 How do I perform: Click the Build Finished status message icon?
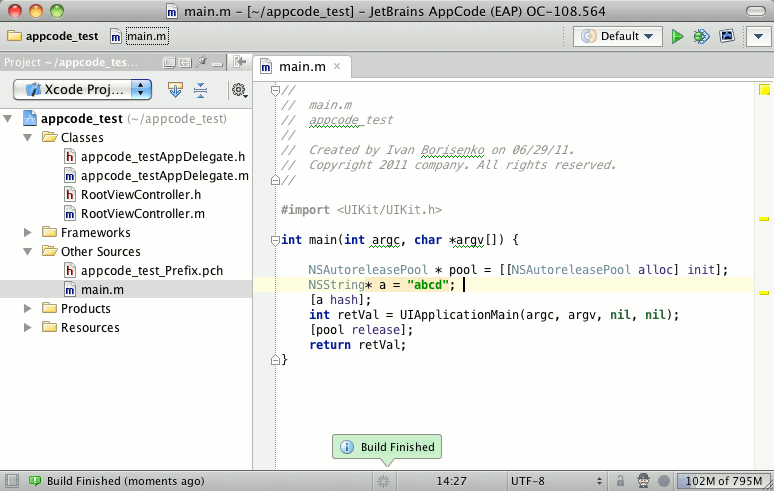pos(35,481)
